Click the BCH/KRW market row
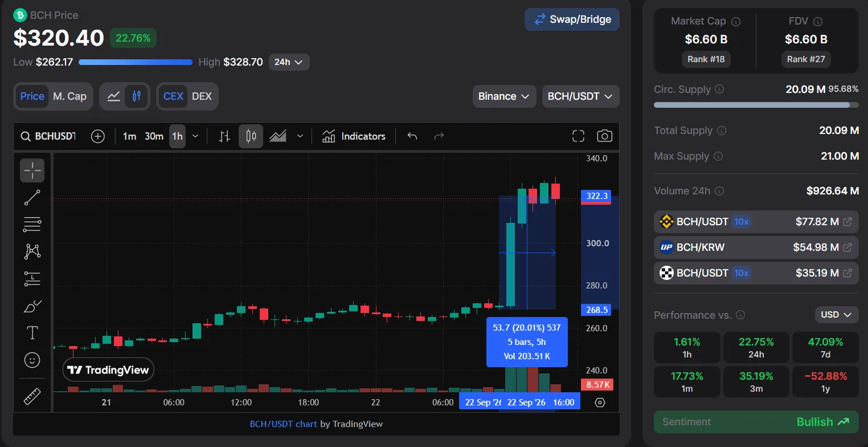Screen dimensions: 868x447 [756, 247]
